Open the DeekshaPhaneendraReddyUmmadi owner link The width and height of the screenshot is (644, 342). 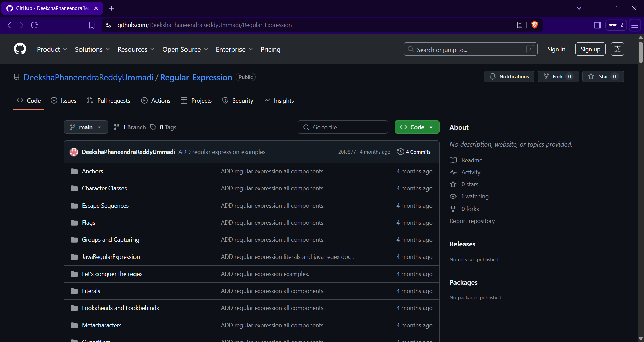click(x=89, y=77)
